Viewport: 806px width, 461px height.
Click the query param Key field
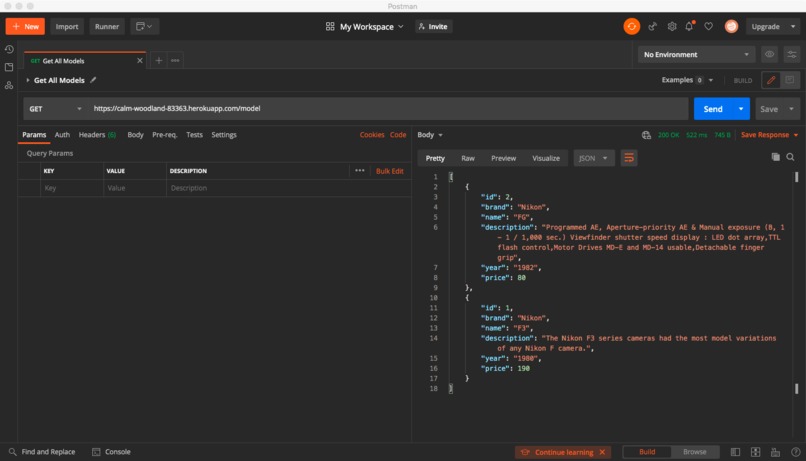(x=71, y=188)
